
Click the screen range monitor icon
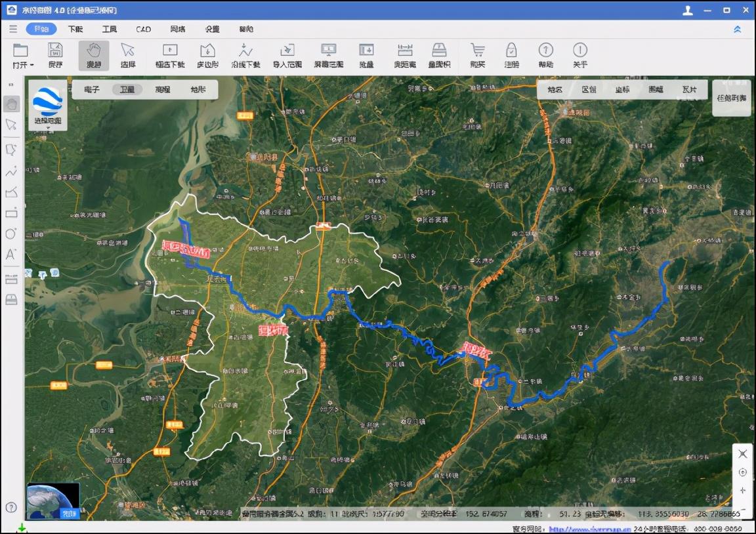coord(328,50)
